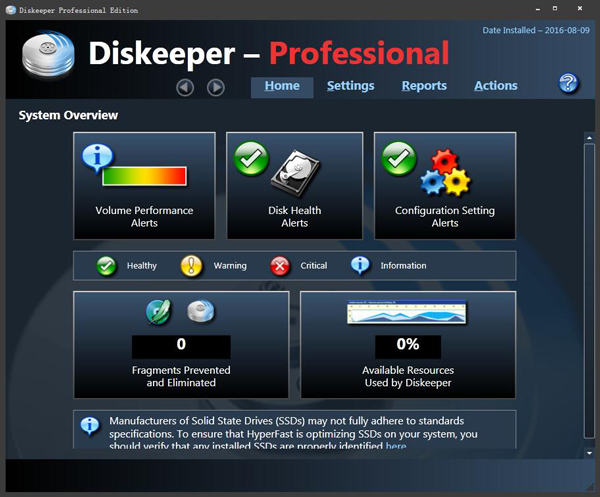This screenshot has height=497, width=600.
Task: Minimize the Diskeeper window
Action: [x=538, y=9]
